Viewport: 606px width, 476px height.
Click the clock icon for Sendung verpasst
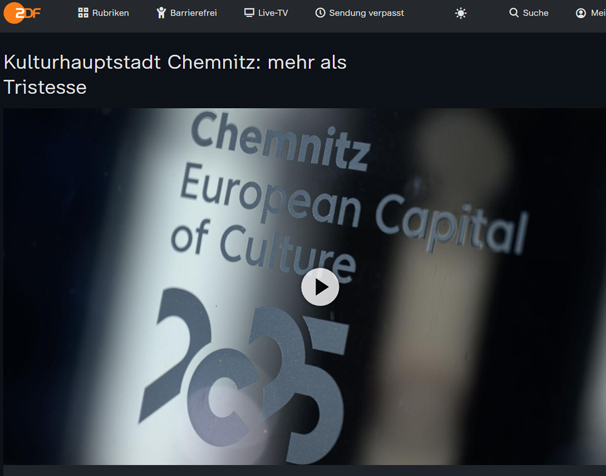(320, 13)
